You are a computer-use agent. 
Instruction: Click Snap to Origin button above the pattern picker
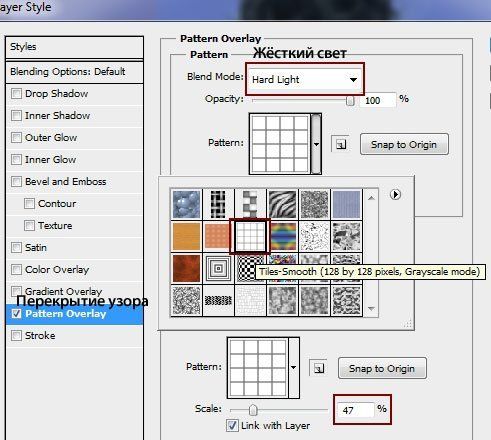point(404,145)
